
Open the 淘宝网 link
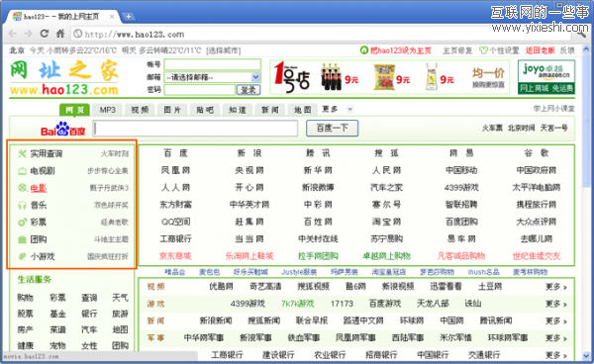[x=386, y=222]
